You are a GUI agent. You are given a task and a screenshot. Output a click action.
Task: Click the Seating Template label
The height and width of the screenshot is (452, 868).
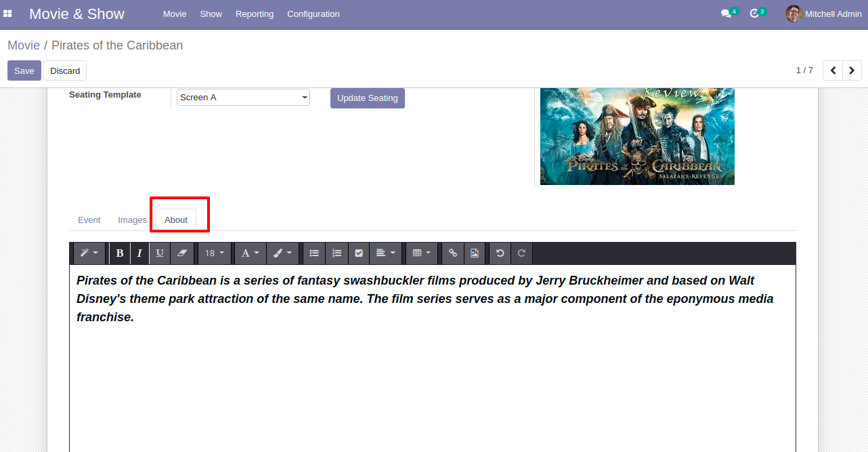(105, 95)
